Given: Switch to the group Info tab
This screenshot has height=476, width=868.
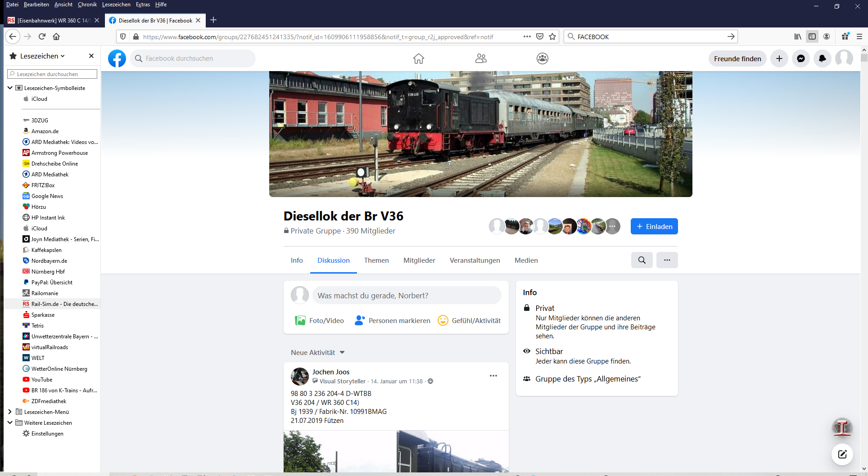Looking at the screenshot, I should tap(297, 260).
